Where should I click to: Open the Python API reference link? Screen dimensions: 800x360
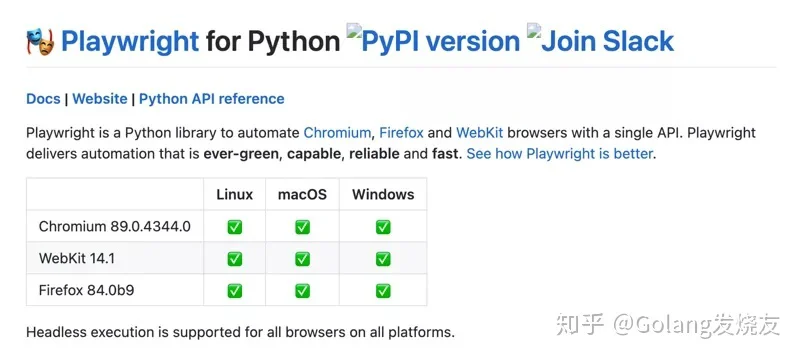coord(212,98)
